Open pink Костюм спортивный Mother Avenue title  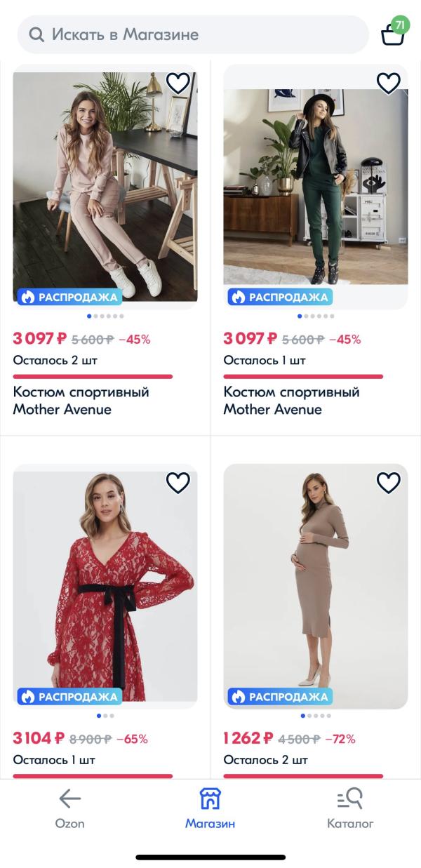pos(81,401)
